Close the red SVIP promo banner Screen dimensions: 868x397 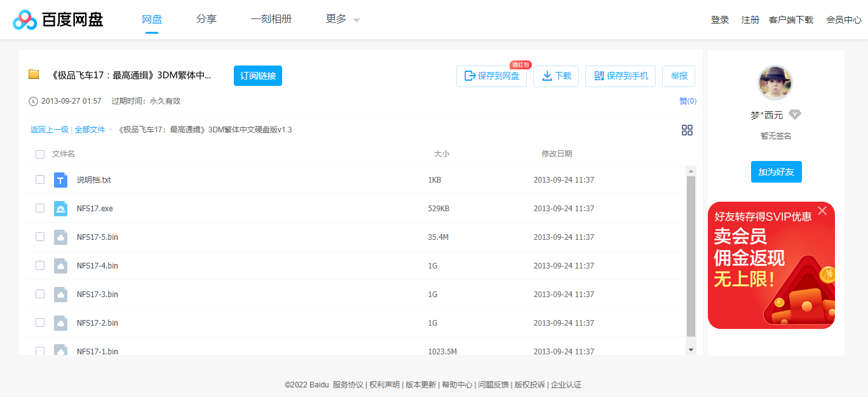pos(822,210)
